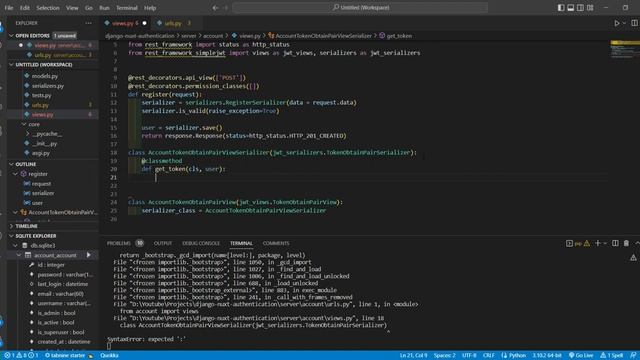
Task: Go back with the navigation arrow
Action: [215, 8]
